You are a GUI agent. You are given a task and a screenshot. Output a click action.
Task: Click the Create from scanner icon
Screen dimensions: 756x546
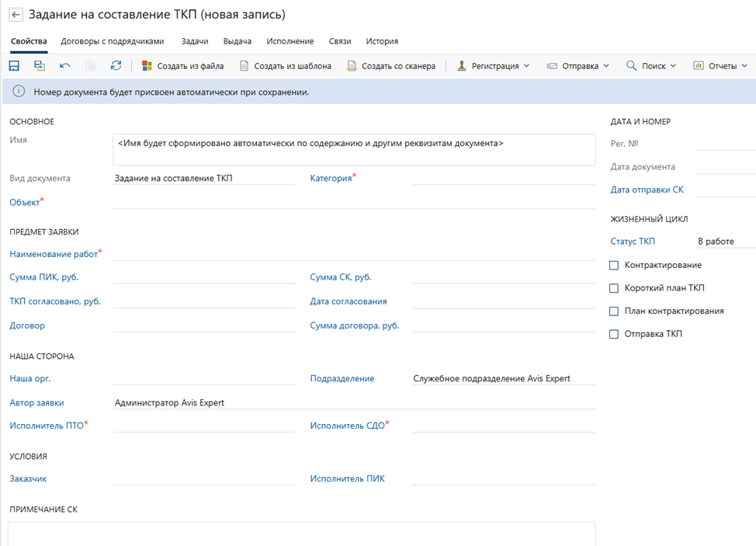(x=352, y=65)
